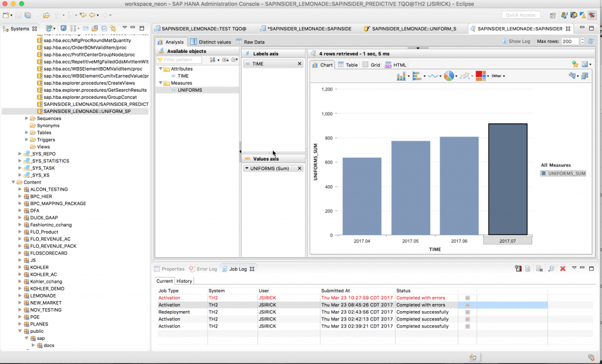Click the Collapse All icon in Systems toolbar

(x=104, y=28)
